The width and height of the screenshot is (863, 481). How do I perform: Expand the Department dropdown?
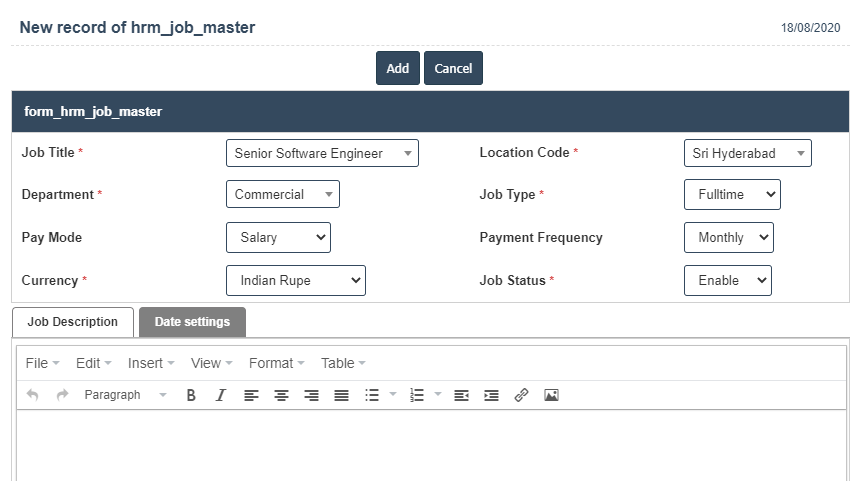point(283,195)
